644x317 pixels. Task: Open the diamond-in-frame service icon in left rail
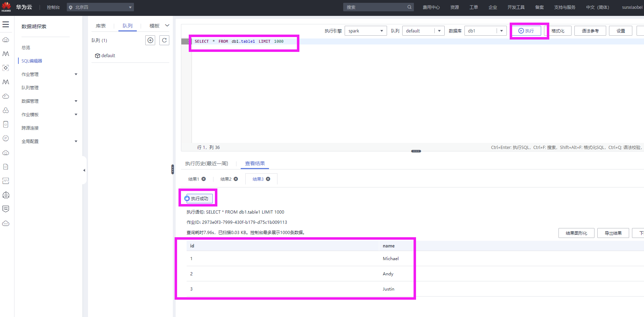[x=6, y=68]
